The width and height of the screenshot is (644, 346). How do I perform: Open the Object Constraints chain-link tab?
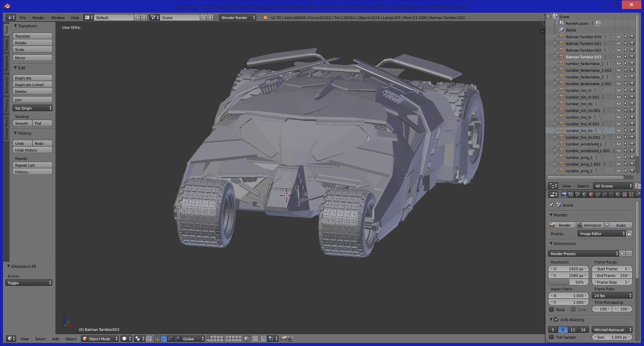tap(598, 194)
